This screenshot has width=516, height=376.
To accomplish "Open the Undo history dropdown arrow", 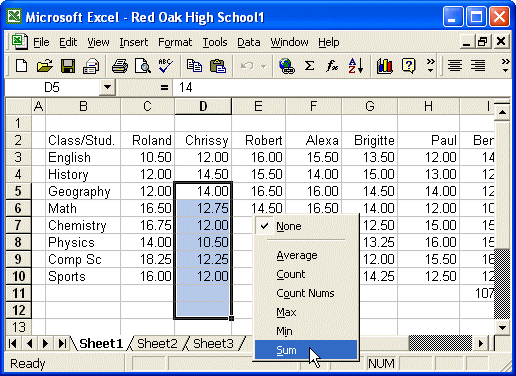I will click(x=263, y=66).
